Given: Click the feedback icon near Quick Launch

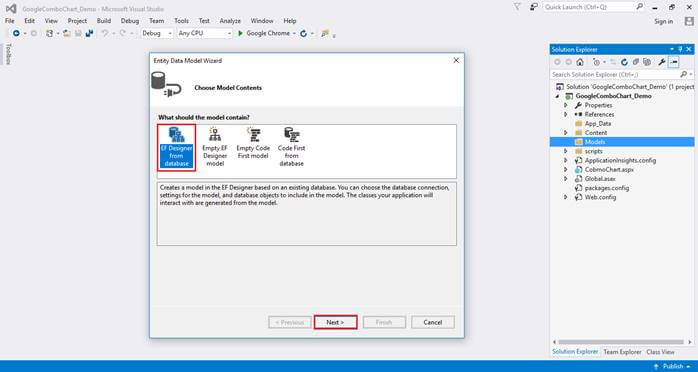Looking at the screenshot, I should 534,7.
